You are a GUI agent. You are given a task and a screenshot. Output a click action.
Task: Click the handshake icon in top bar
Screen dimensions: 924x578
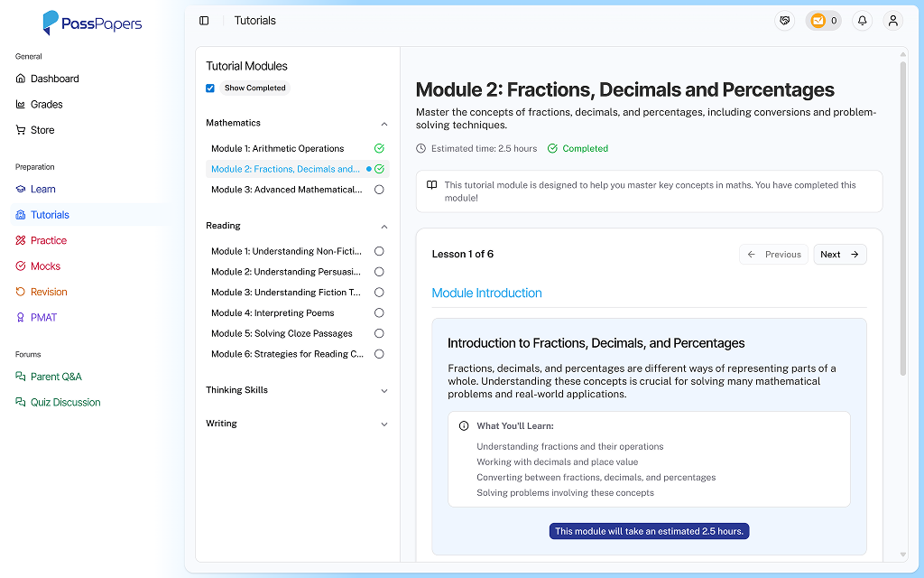click(785, 21)
